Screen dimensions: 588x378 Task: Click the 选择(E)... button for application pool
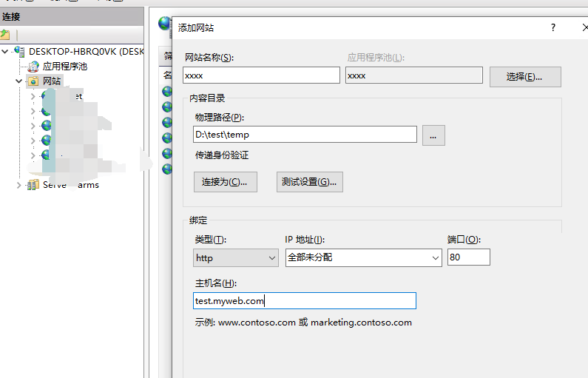[524, 77]
